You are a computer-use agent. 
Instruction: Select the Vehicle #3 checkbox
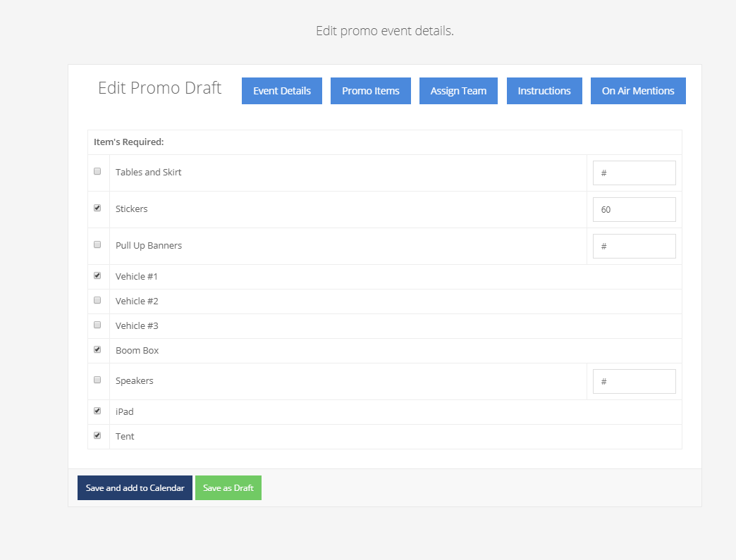tap(97, 325)
